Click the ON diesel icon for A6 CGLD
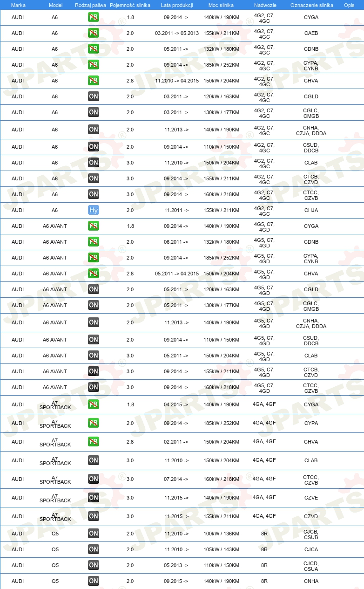 pyautogui.click(x=94, y=96)
